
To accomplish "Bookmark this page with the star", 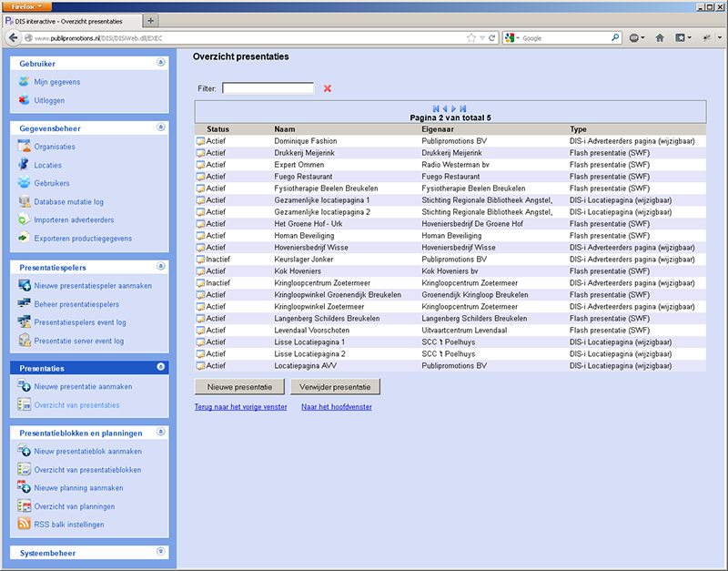I will click(471, 38).
